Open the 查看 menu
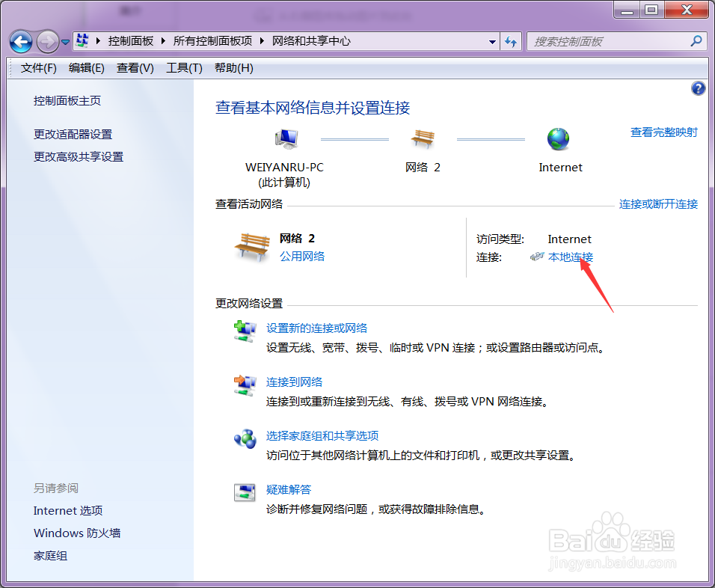The image size is (715, 588). coord(134,67)
